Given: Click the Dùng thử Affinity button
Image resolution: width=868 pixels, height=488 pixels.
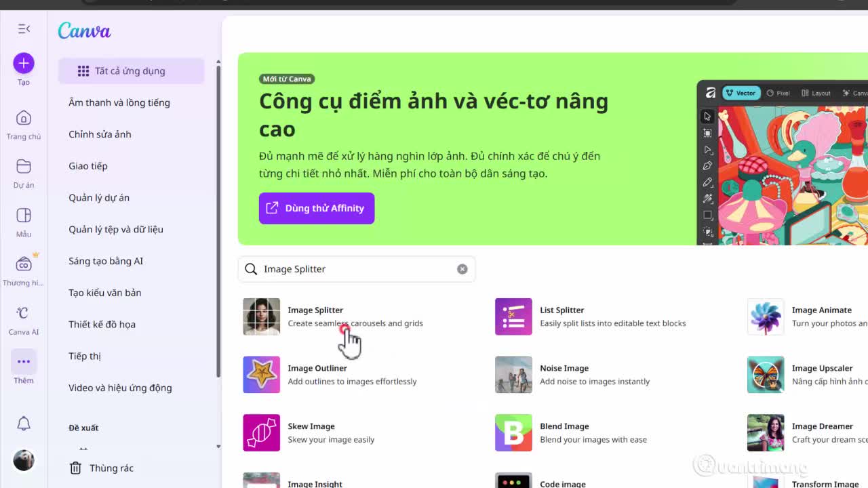Looking at the screenshot, I should (x=317, y=208).
